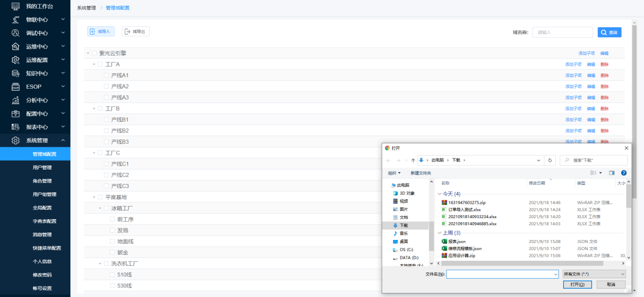Click the help icon in file dialog

coord(624,173)
